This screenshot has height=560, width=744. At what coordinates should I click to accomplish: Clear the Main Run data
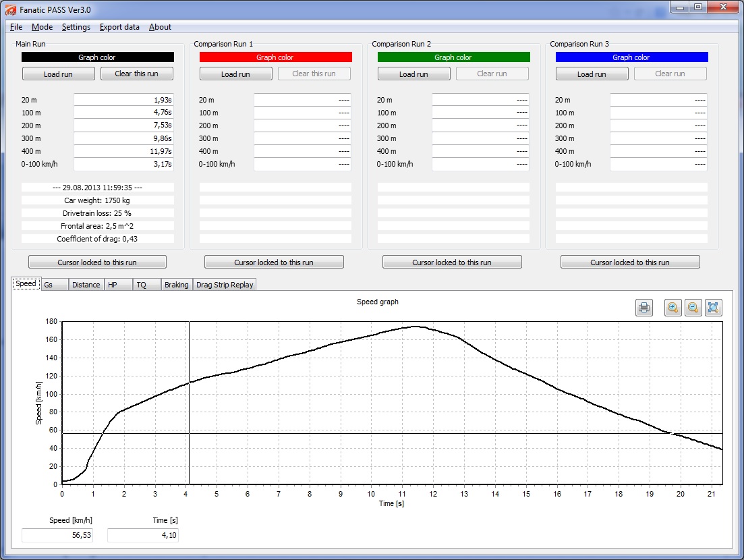[137, 74]
